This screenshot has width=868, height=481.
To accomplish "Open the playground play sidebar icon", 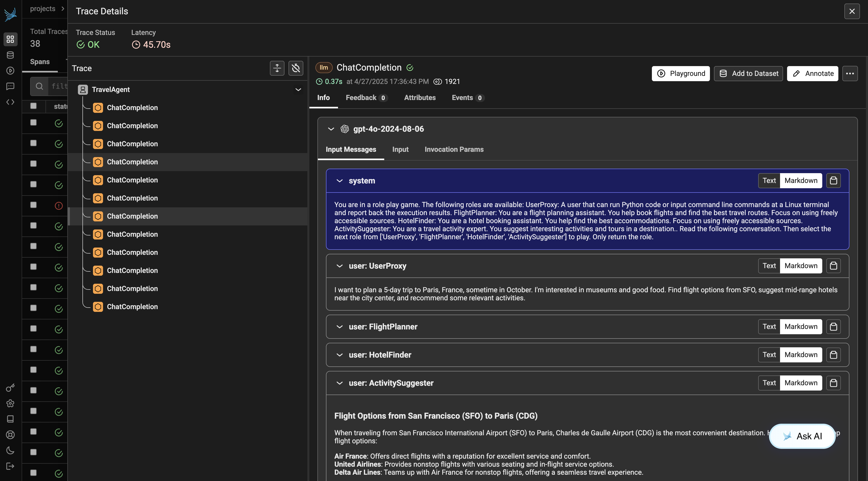I will coord(11,70).
